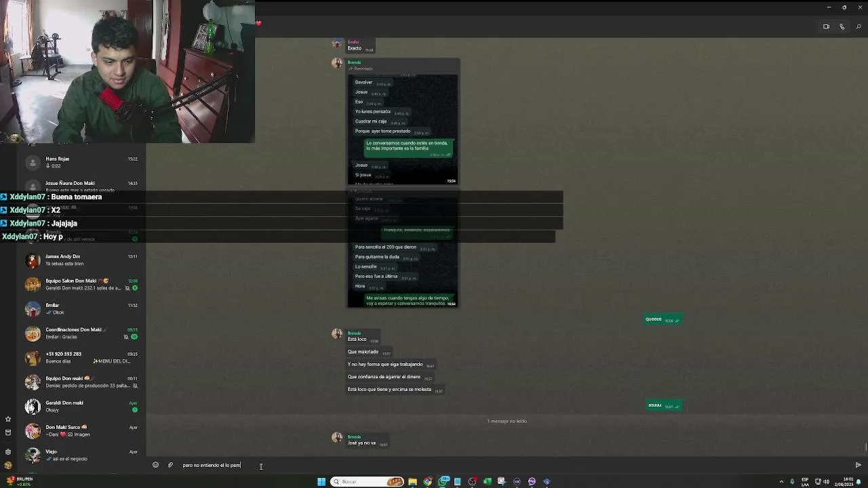Image resolution: width=868 pixels, height=488 pixels.
Task: Send the typed message with the arrow icon
Action: click(858, 465)
